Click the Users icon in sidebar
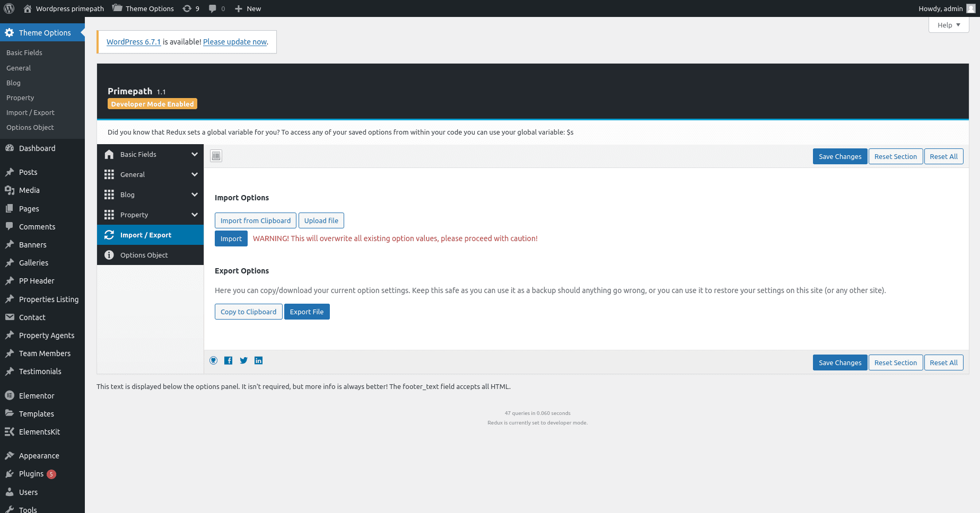Screen dimensions: 980x513 (10, 492)
